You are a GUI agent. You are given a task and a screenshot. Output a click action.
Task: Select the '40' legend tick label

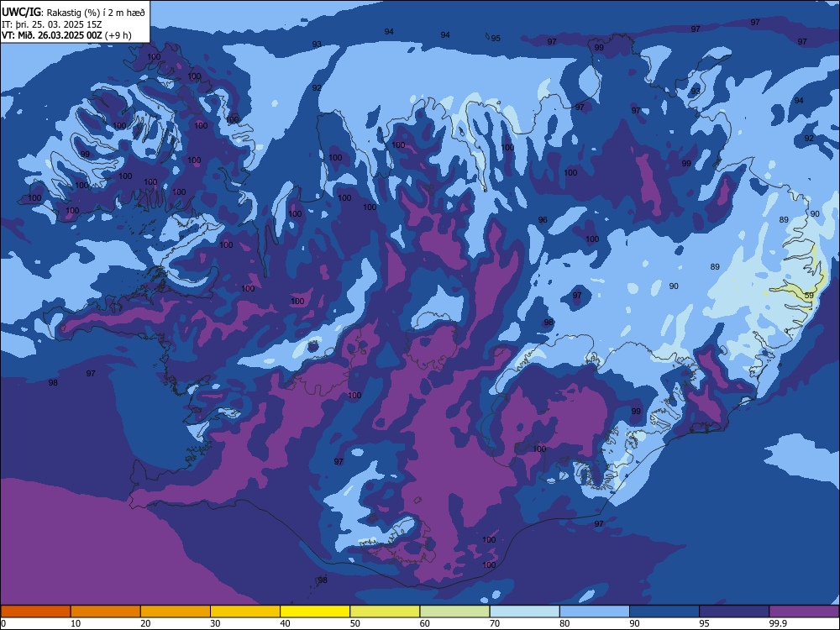(x=285, y=623)
